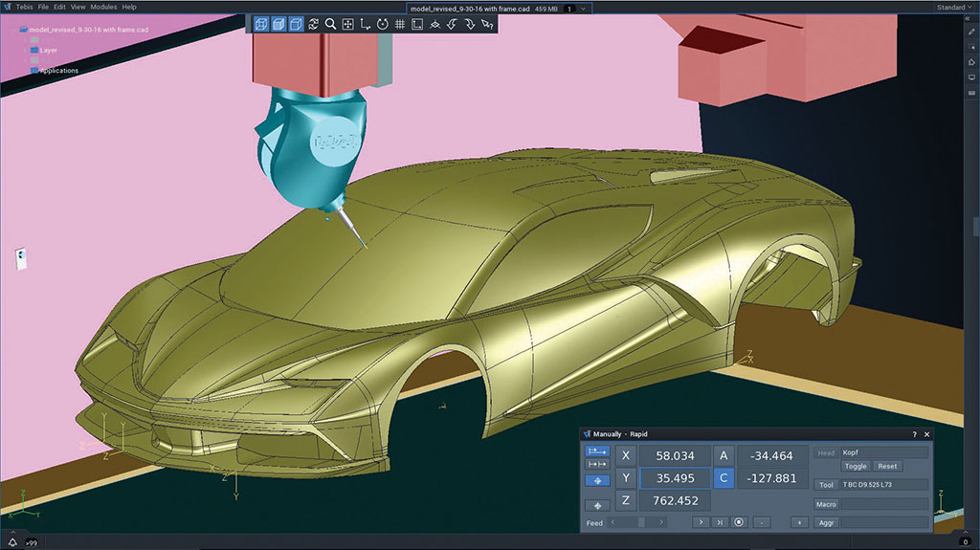The height and width of the screenshot is (550, 980).
Task: Click the eye plane view icon
Action: pyautogui.click(x=435, y=24)
